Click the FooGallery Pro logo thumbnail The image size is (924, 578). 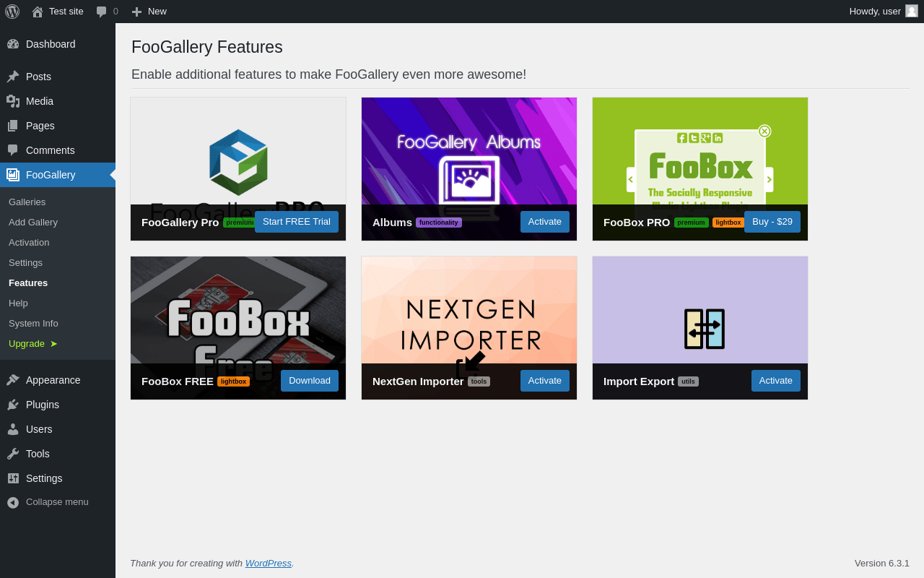[x=238, y=162]
